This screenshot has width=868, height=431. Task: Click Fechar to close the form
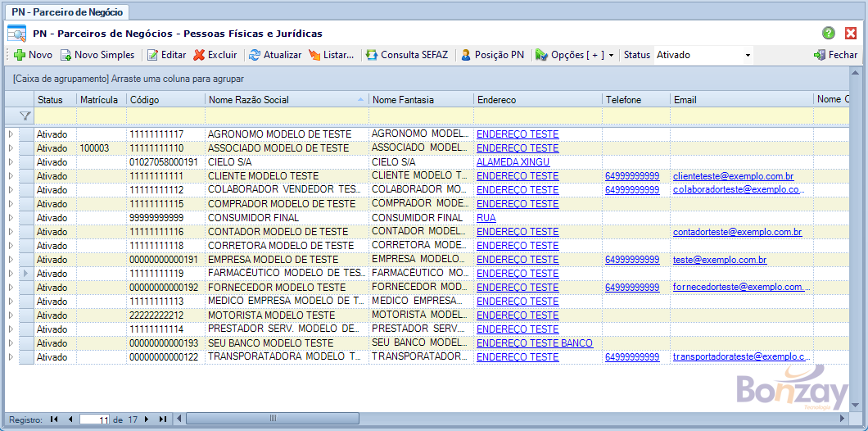point(835,55)
